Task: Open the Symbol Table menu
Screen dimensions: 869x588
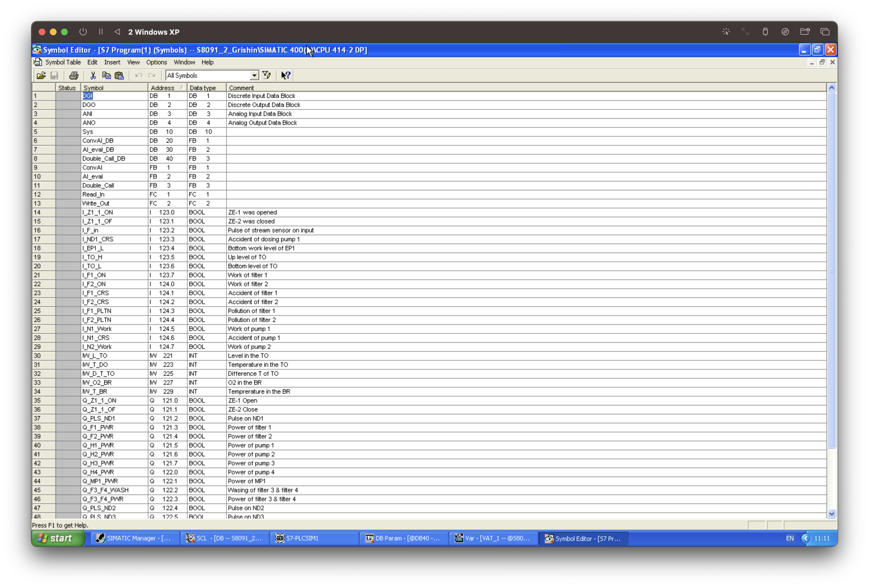Action: [x=63, y=62]
